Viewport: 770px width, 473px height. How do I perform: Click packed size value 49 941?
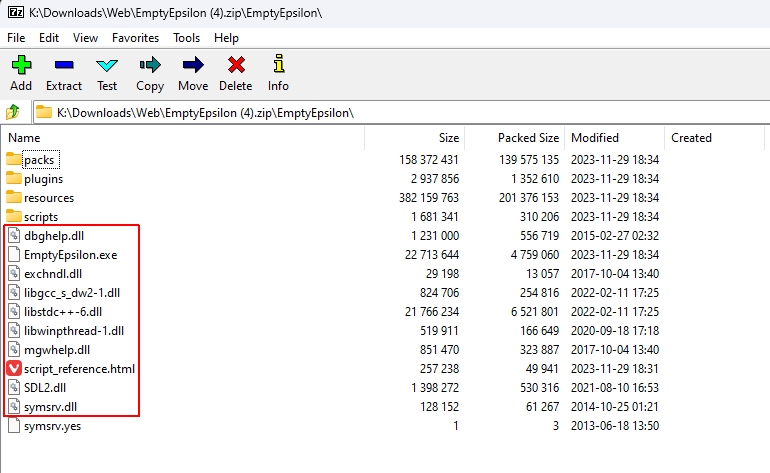point(542,368)
